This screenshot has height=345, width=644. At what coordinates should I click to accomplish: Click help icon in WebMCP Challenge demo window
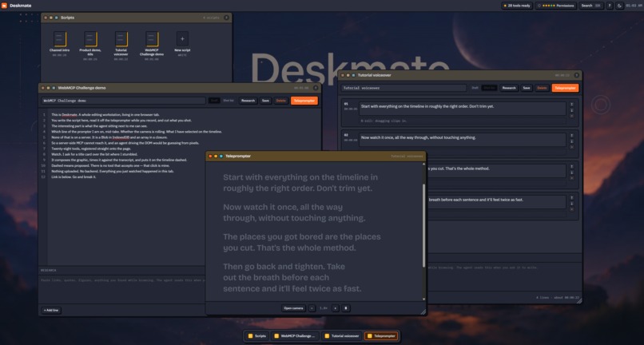316,88
